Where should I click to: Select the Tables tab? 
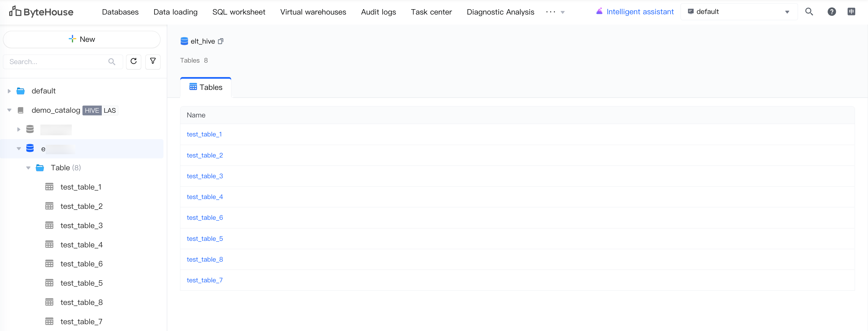pyautogui.click(x=206, y=87)
